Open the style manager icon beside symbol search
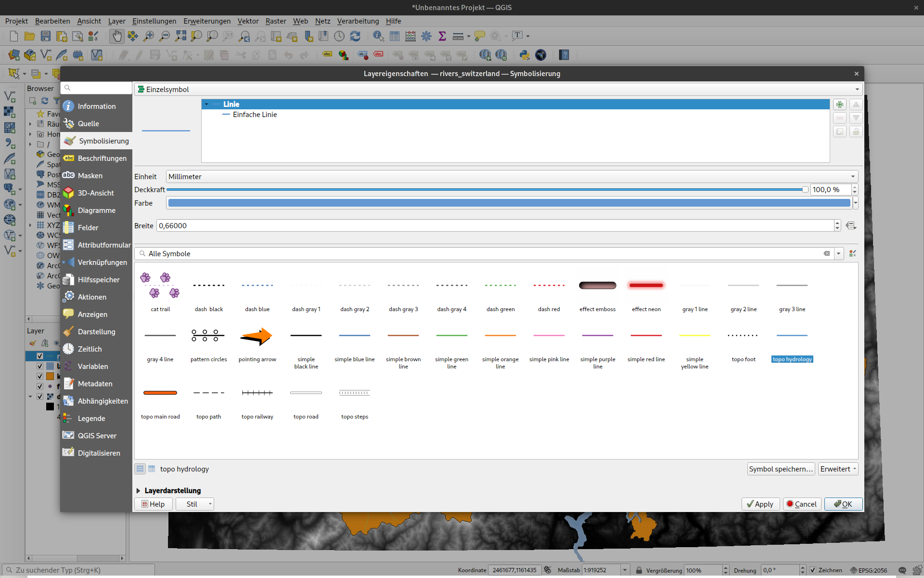 point(852,253)
